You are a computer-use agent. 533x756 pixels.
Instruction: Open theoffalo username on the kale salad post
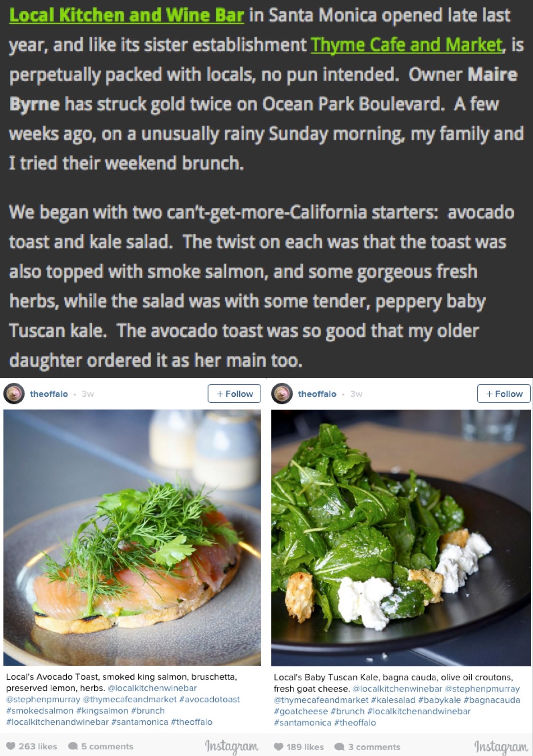pos(317,394)
